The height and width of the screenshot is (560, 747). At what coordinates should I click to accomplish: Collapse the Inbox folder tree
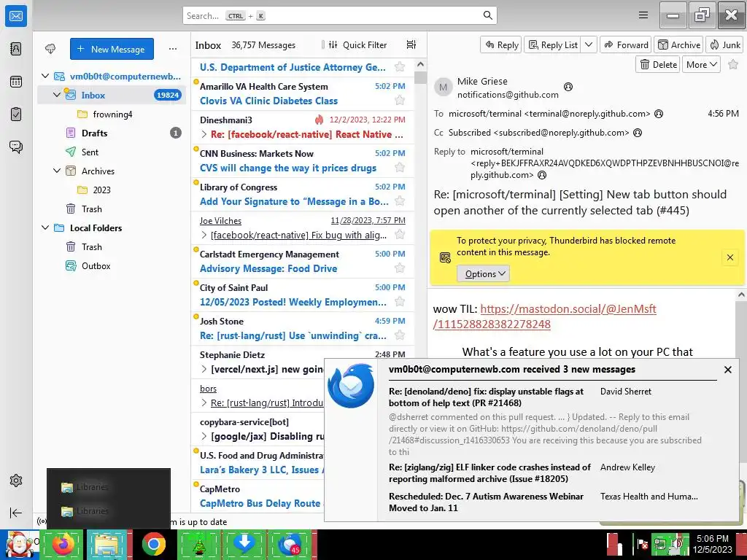pyautogui.click(x=57, y=95)
